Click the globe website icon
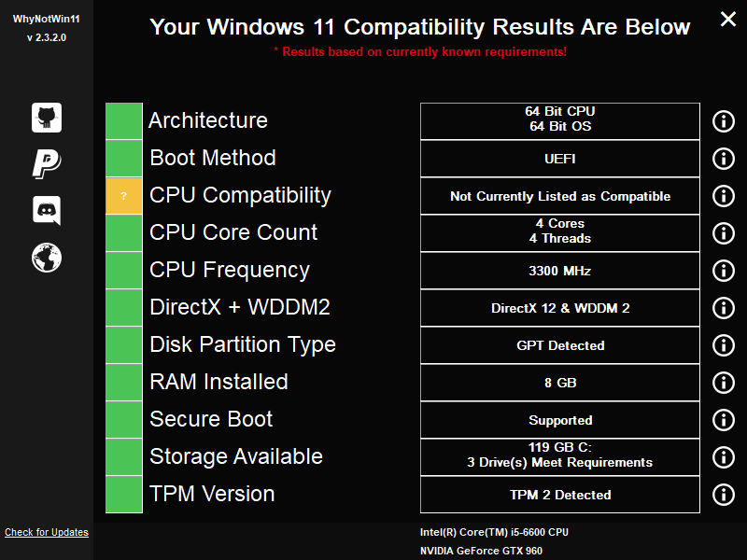The width and height of the screenshot is (747, 560). pos(46,258)
